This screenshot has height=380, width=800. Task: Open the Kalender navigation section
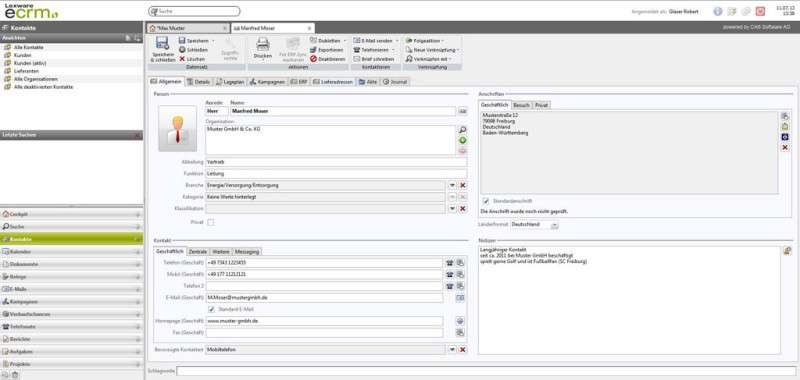point(71,251)
